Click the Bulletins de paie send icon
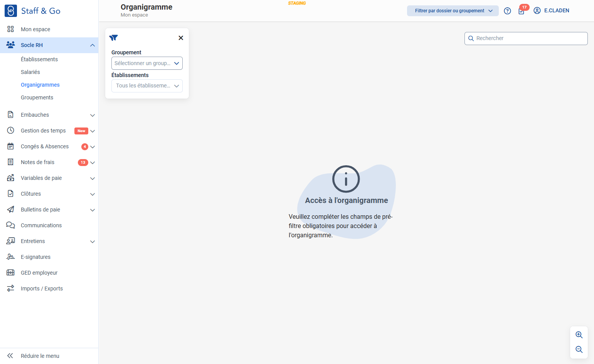The height and width of the screenshot is (364, 594). click(11, 210)
